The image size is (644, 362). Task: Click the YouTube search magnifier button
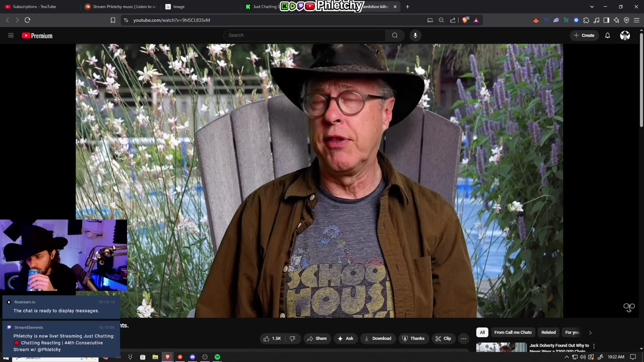[394, 35]
